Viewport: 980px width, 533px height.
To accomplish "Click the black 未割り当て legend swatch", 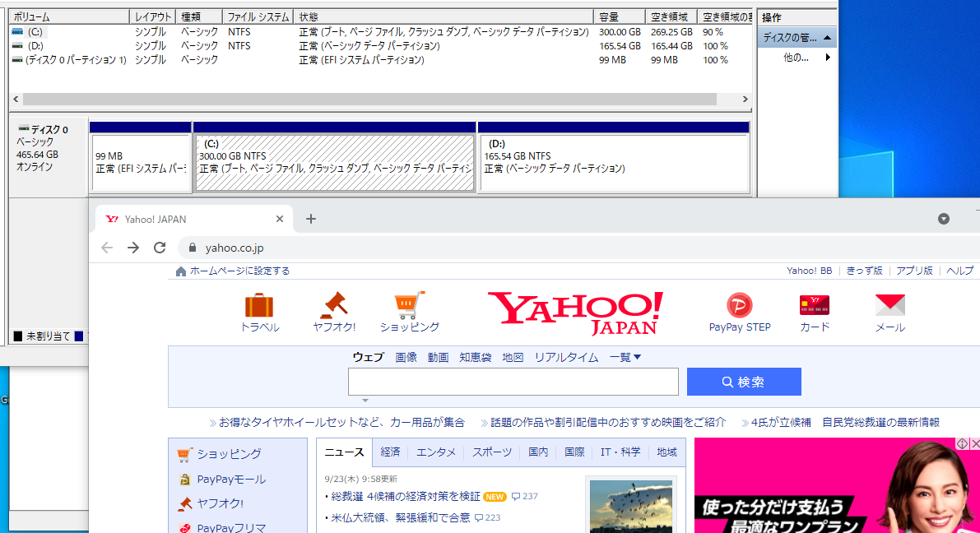I will pos(18,336).
